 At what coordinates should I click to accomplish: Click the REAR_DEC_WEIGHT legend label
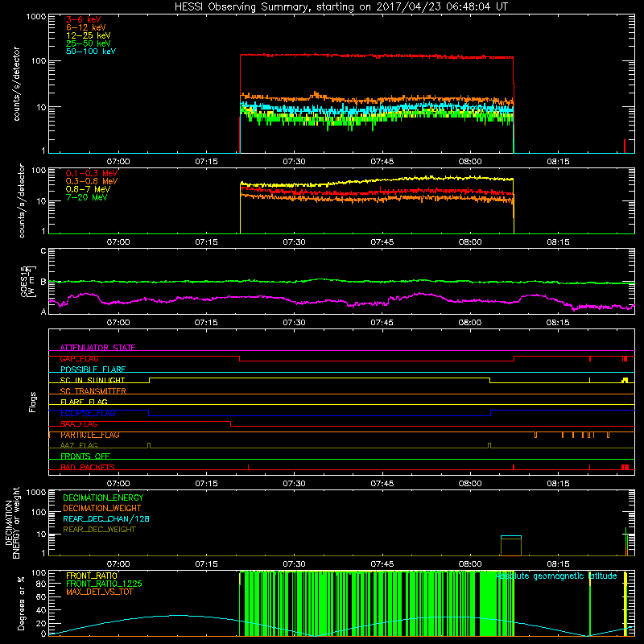99,530
